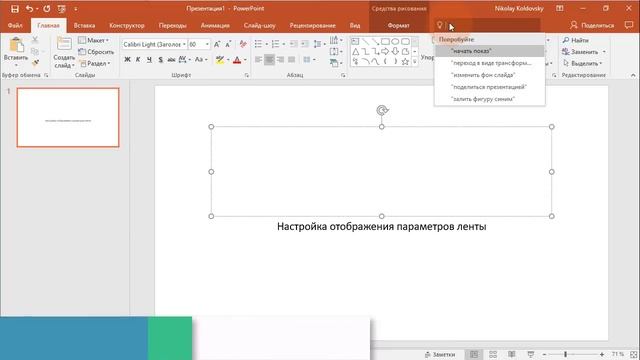The width and height of the screenshot is (640, 360).
Task: Save the presentation with the floppy disk icon
Action: point(15,9)
